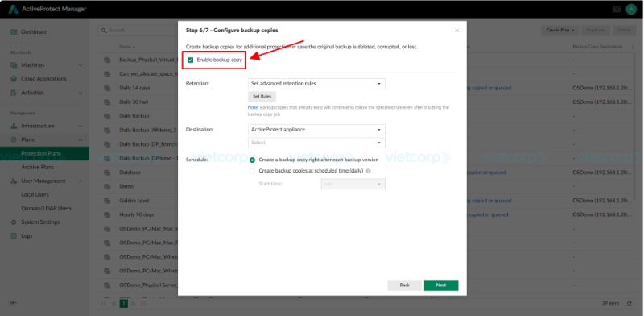Click the Logs icon in sidebar
Screen dimensions: 644x316
point(14,236)
